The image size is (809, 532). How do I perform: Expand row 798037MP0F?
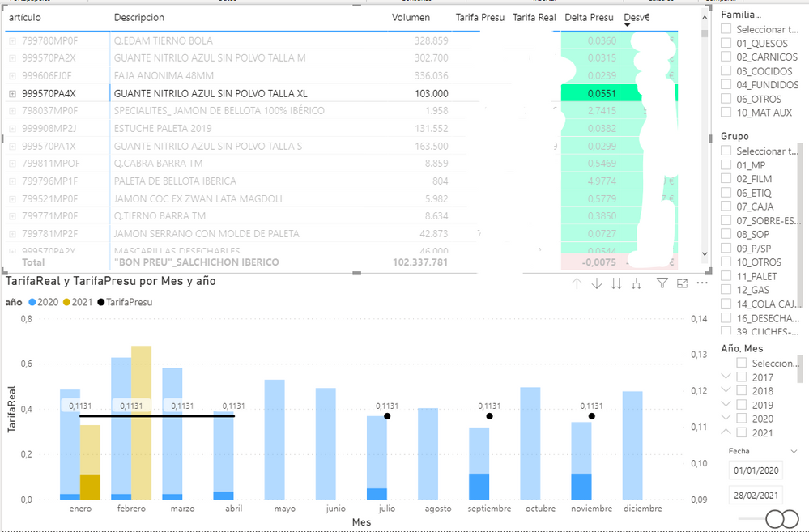click(x=12, y=110)
